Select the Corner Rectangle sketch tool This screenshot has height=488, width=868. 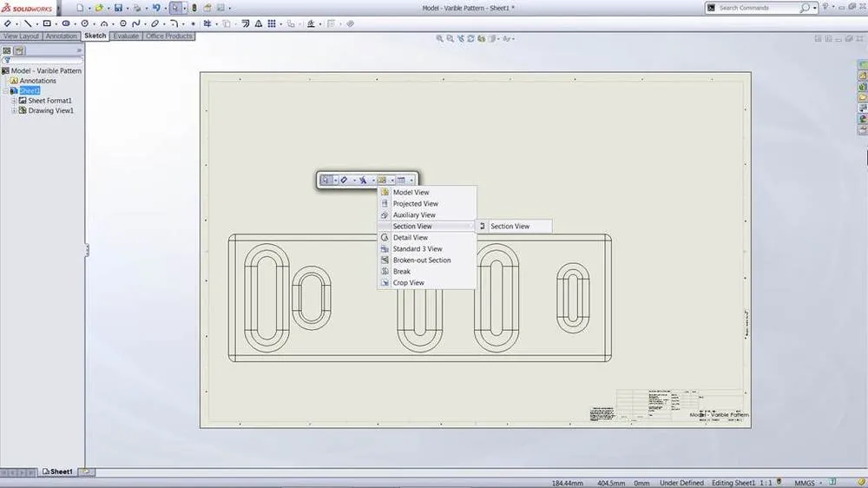point(47,23)
